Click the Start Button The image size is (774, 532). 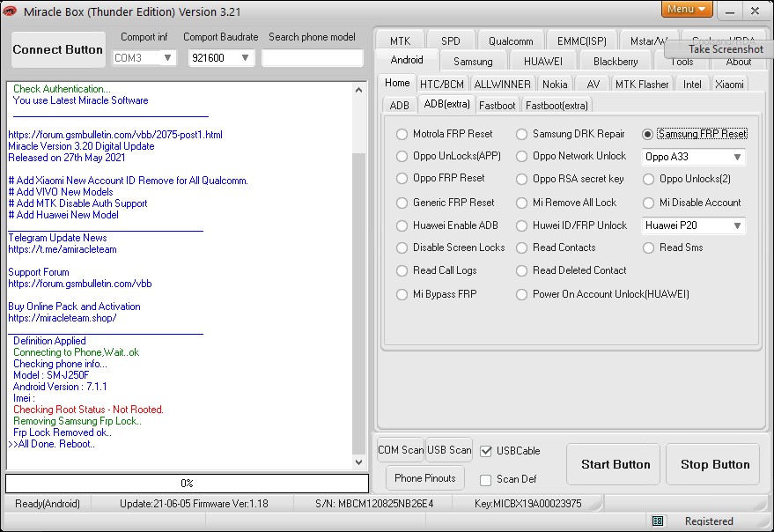coord(613,464)
